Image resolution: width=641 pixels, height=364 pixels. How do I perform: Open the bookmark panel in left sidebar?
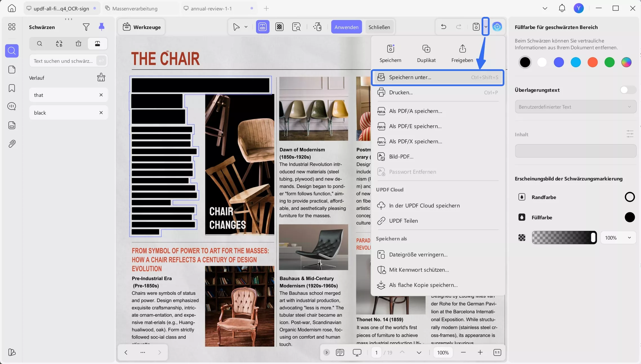click(x=12, y=88)
